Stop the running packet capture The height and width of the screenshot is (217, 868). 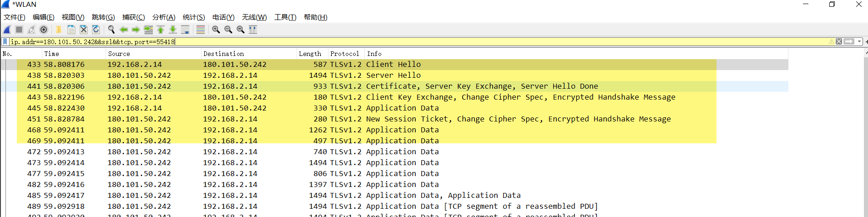pyautogui.click(x=19, y=30)
